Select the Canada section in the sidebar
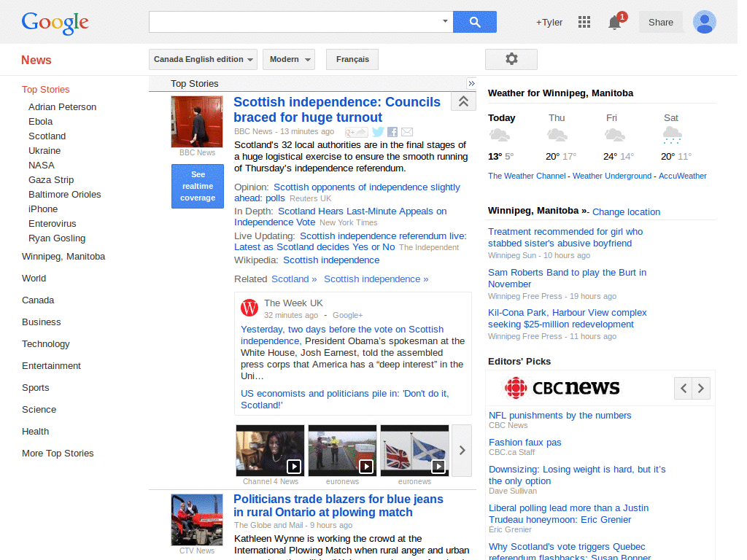The height and width of the screenshot is (560, 747). point(38,300)
